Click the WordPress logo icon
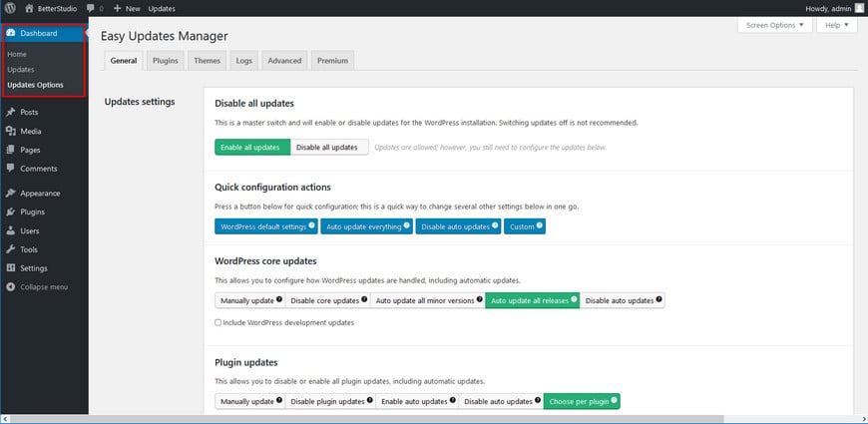This screenshot has width=868, height=424. pos(10,8)
